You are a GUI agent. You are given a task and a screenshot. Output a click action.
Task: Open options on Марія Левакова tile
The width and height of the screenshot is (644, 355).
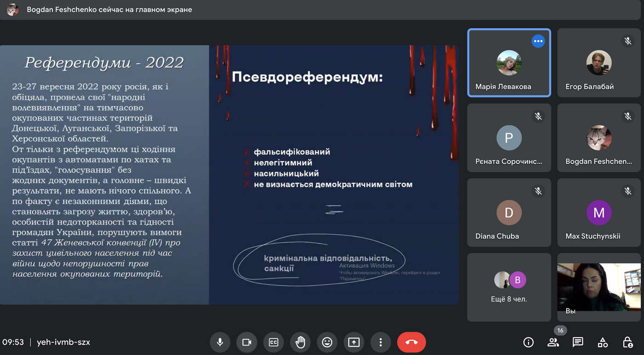538,41
